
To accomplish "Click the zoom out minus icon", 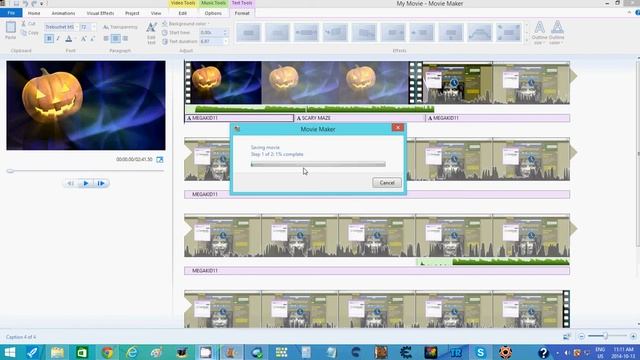I will 581,336.
